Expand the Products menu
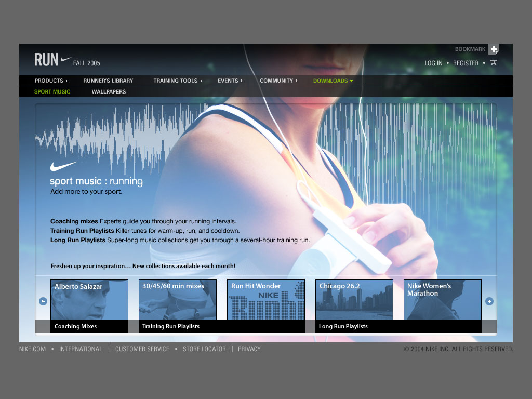The width and height of the screenshot is (532, 399). click(x=51, y=81)
